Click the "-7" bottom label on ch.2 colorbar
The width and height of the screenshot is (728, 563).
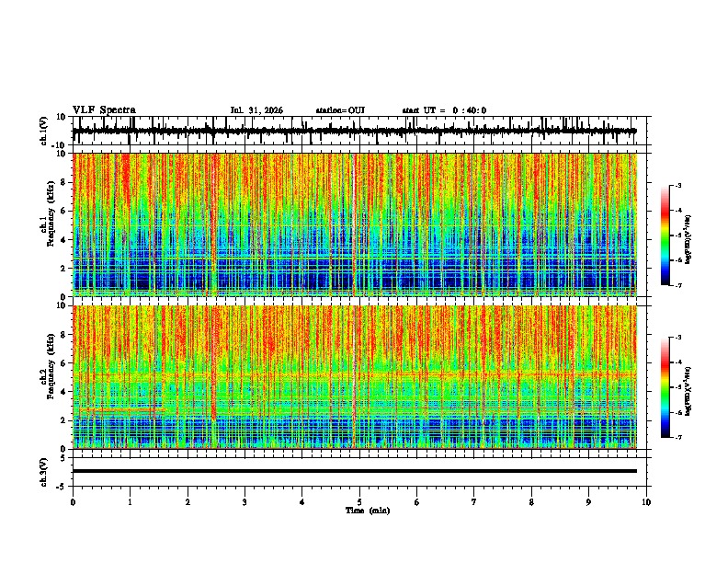[x=678, y=438]
